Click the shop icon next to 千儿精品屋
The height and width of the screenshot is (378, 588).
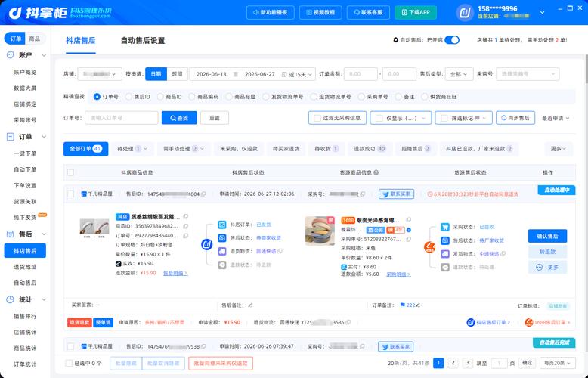84,194
